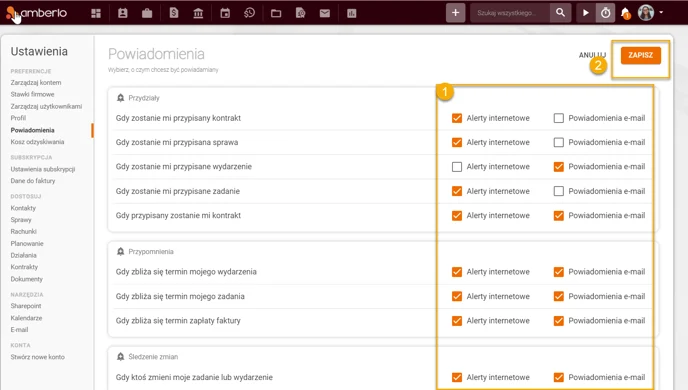Open the time history clock icon
Screen dimensions: 688x390
[249, 13]
